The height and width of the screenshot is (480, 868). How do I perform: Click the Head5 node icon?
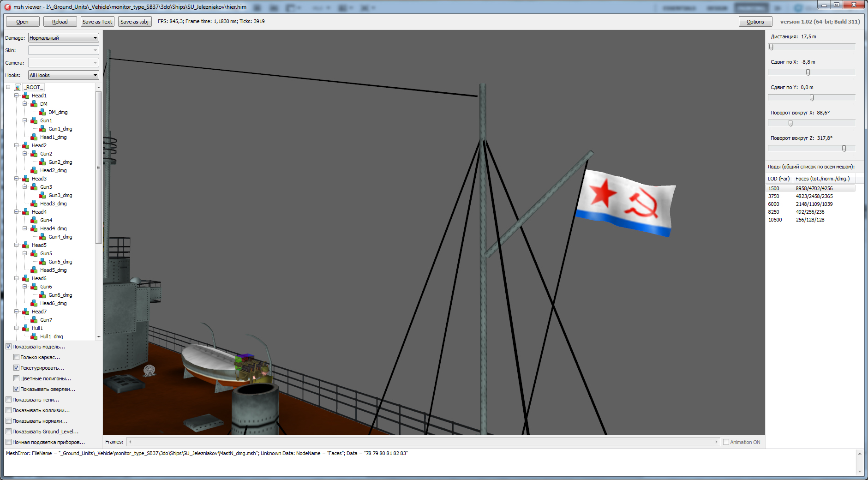point(26,245)
